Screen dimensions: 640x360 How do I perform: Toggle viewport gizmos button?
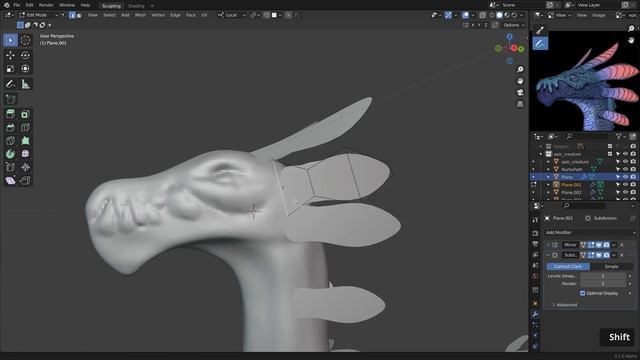(448, 15)
